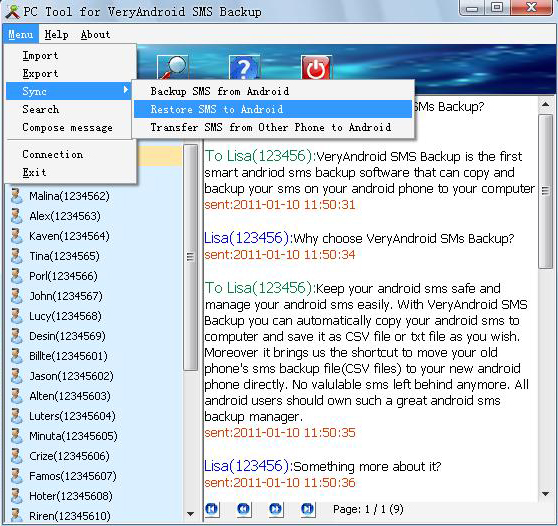The width and height of the screenshot is (558, 526).
Task: Click the message pane scroll up arrow
Action: tap(545, 104)
